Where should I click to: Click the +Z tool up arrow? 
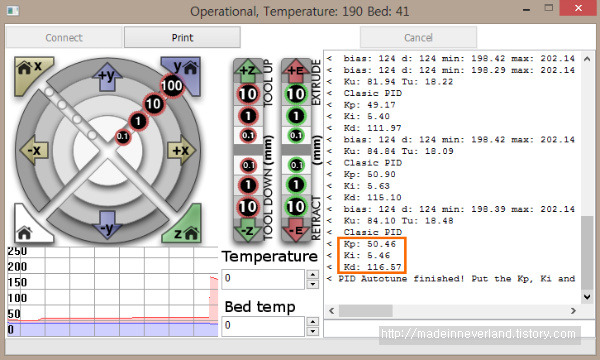coord(248,71)
